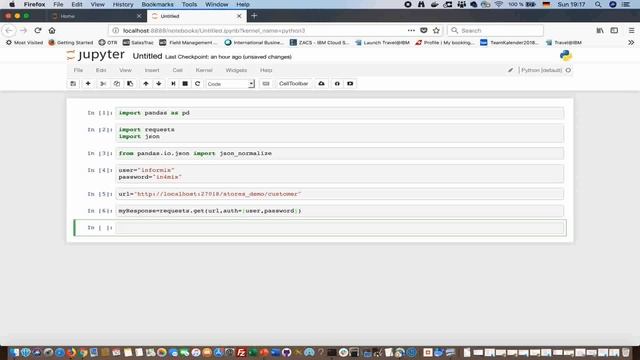Image resolution: width=640 pixels, height=360 pixels.
Task: Open the History menu in menu bar
Action: [123, 4]
